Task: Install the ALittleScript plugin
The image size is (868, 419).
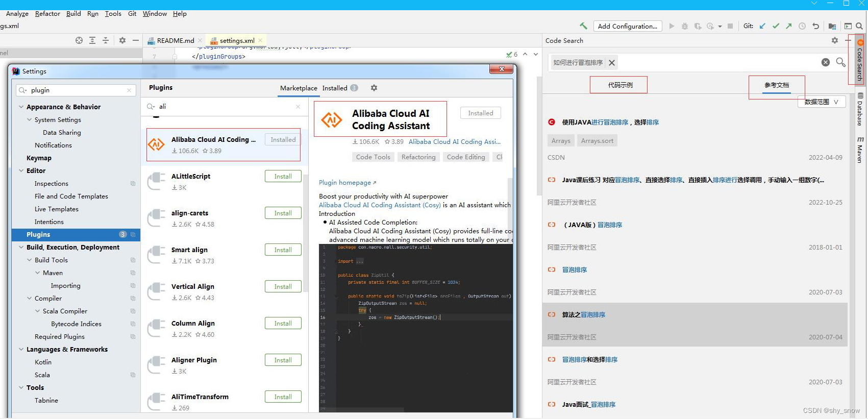Action: 283,176
